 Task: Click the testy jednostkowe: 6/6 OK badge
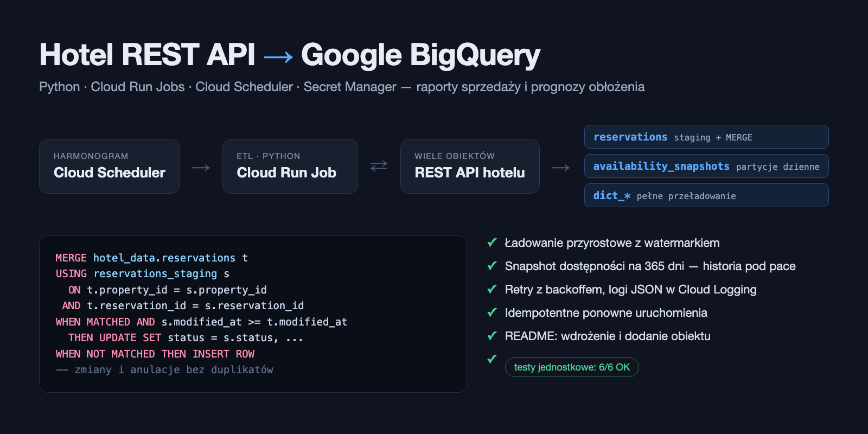pyautogui.click(x=572, y=367)
